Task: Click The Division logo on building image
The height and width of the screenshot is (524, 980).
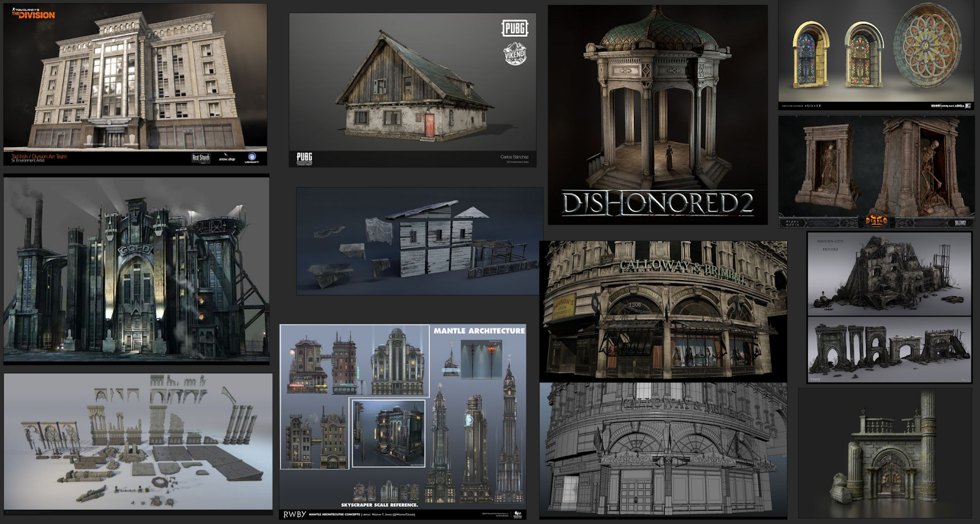Action: coord(33,12)
